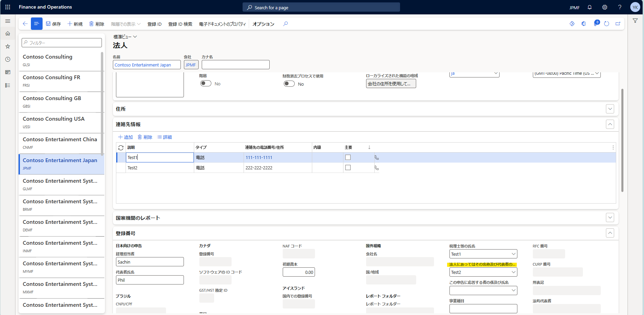644x315 pixels.
Task: Open the Power Apps diamond icon
Action: click(x=572, y=24)
